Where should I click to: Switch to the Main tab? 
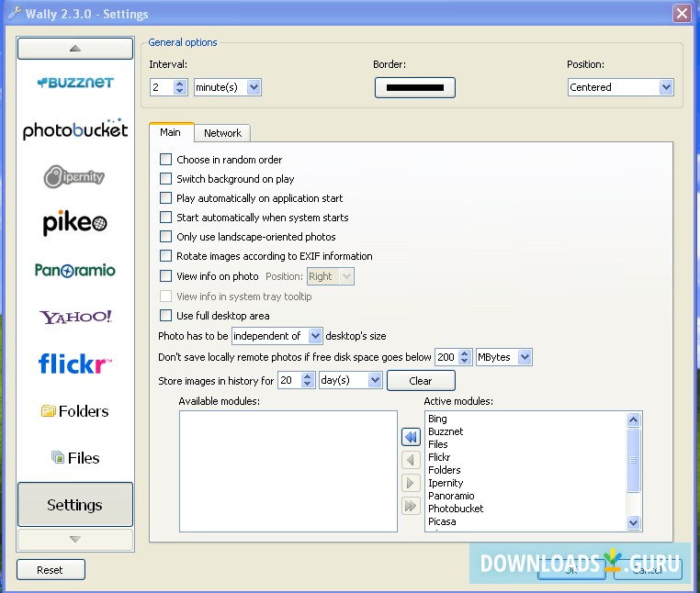[x=171, y=132]
